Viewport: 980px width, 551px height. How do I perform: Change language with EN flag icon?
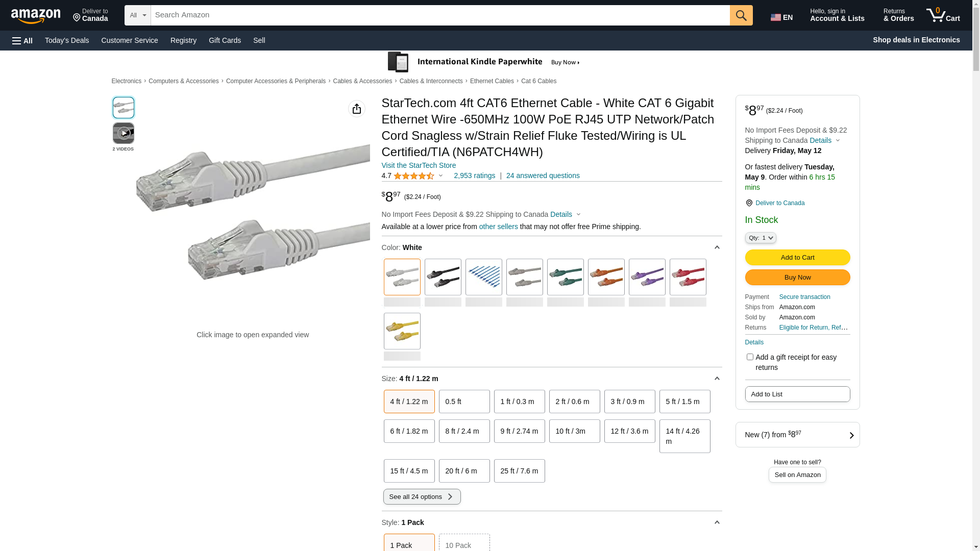781,17
